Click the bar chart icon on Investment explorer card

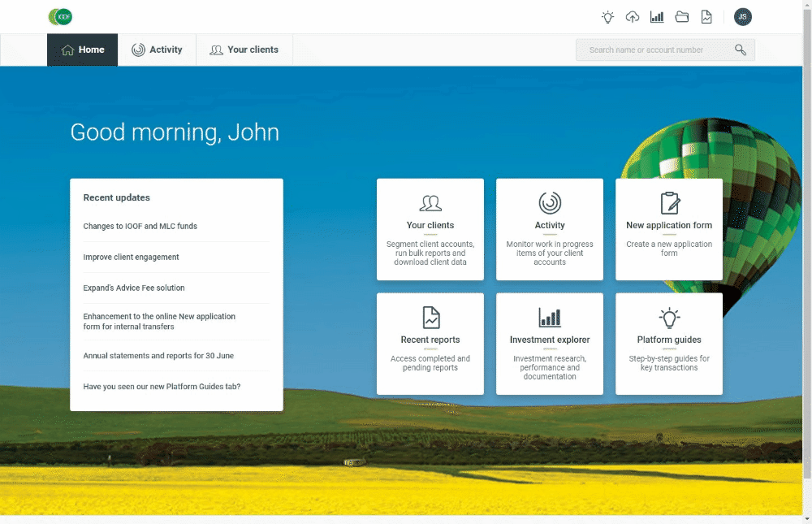pyautogui.click(x=550, y=318)
